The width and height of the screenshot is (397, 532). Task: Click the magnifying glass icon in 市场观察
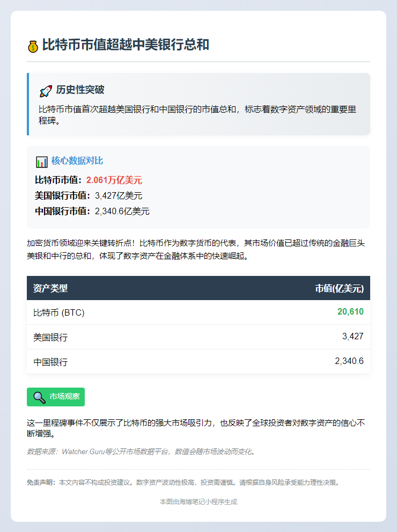(x=39, y=397)
